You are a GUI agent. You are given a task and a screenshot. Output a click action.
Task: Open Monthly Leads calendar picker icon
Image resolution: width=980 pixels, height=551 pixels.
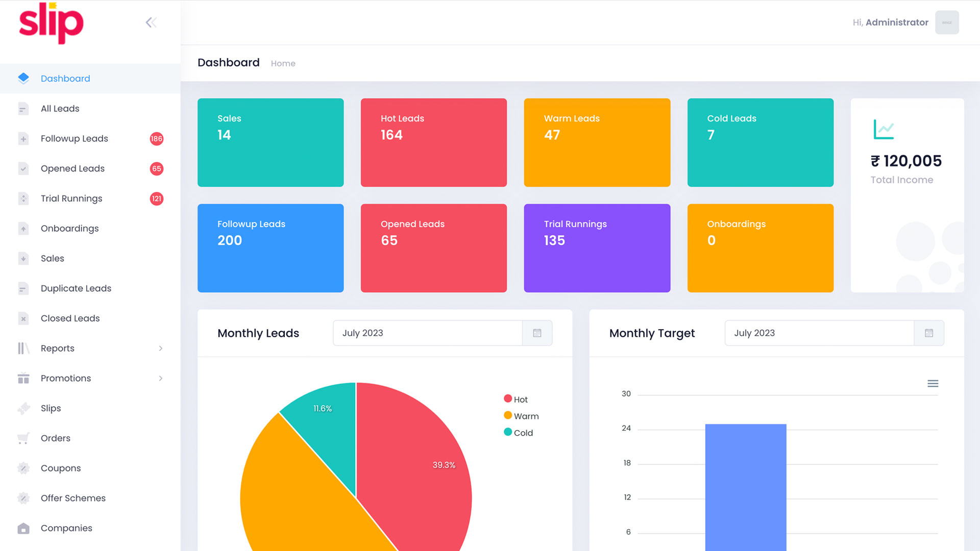click(x=537, y=333)
